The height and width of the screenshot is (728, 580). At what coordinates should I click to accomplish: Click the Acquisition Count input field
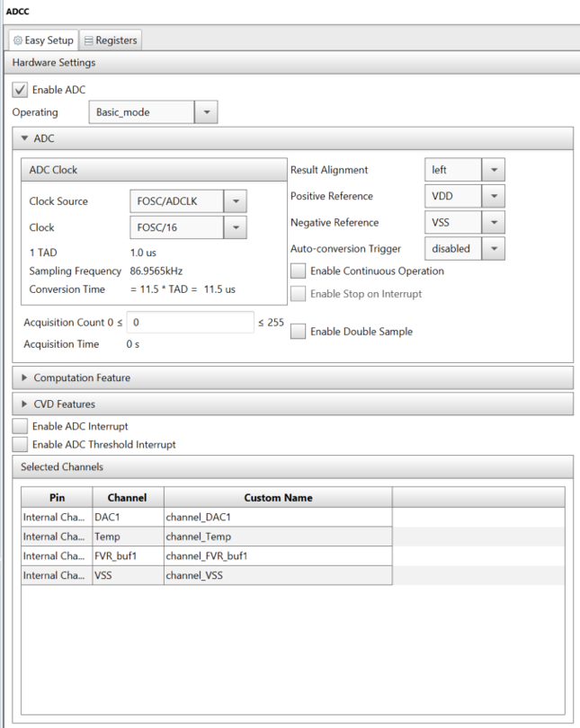(191, 321)
